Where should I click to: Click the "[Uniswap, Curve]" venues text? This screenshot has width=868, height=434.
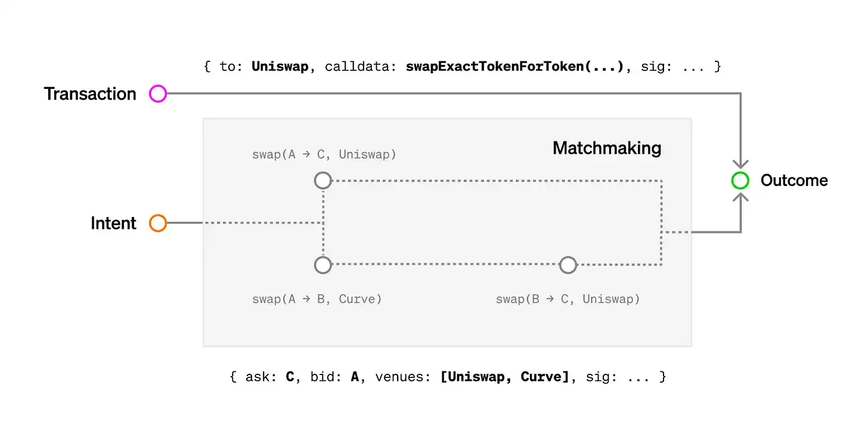(505, 377)
